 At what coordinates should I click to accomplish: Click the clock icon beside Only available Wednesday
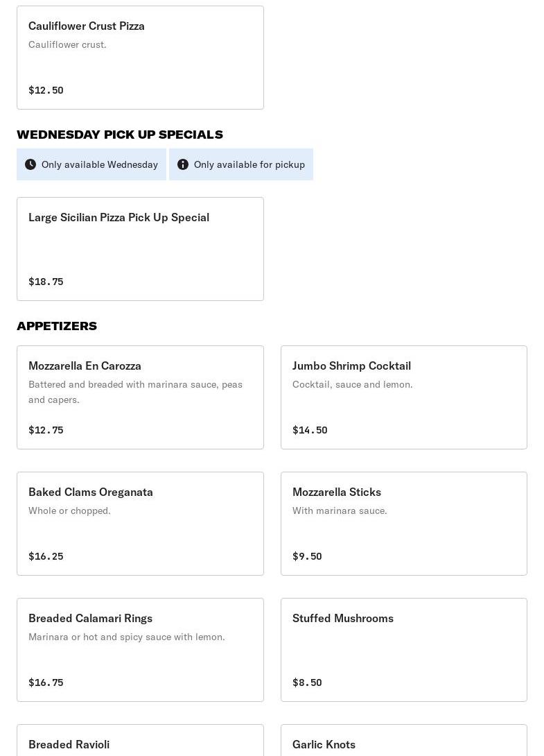[x=30, y=164]
